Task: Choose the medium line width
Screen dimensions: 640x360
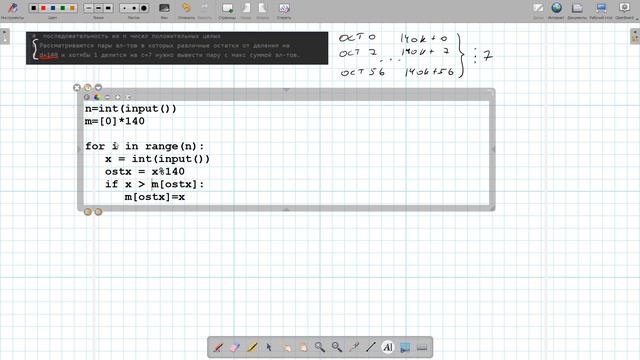Action: (98, 8)
